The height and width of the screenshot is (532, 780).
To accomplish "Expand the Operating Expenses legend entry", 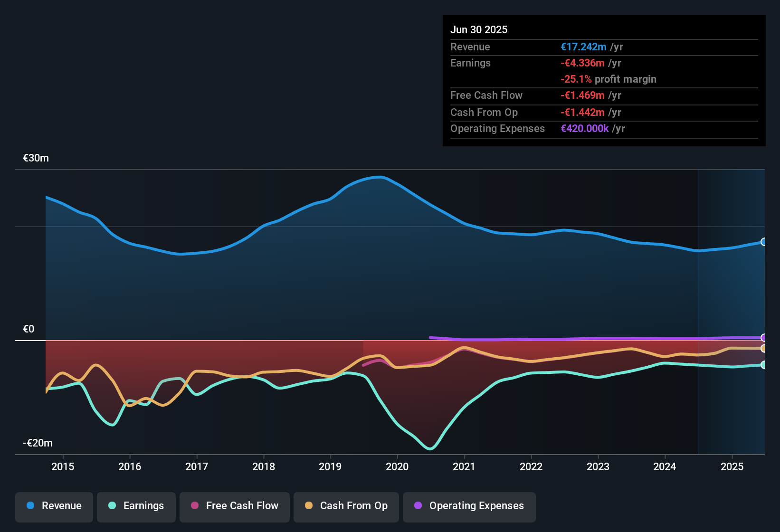I will 469,506.
